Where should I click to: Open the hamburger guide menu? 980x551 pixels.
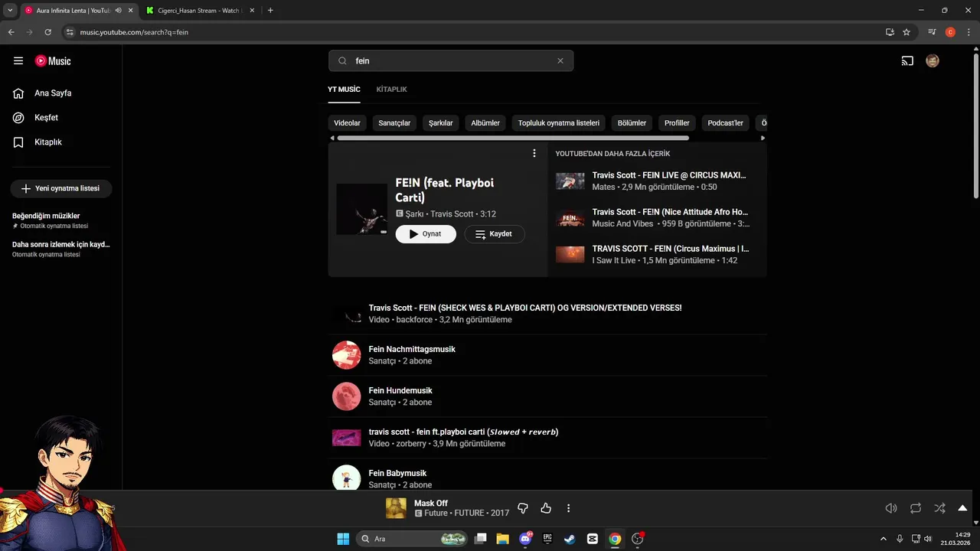tap(18, 61)
